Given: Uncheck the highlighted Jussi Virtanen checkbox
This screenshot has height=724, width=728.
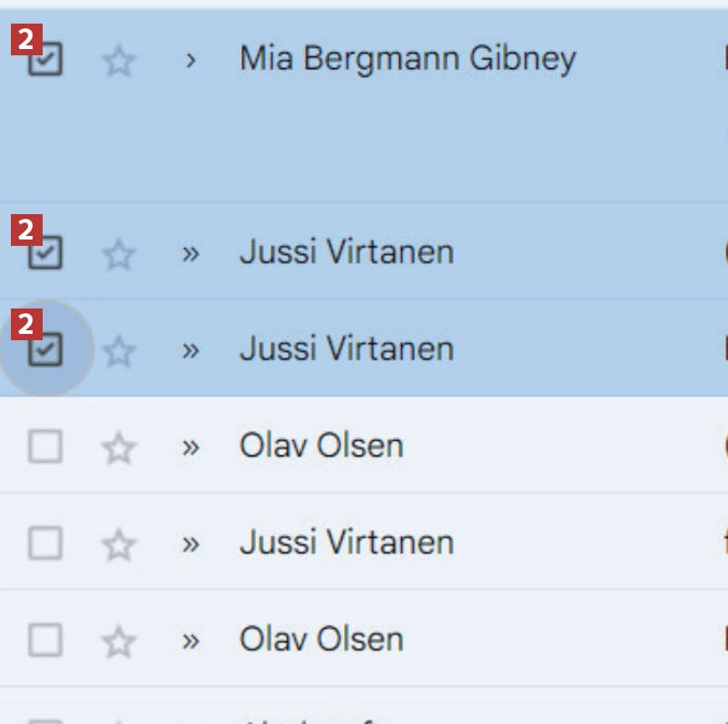Looking at the screenshot, I should pos(45,350).
